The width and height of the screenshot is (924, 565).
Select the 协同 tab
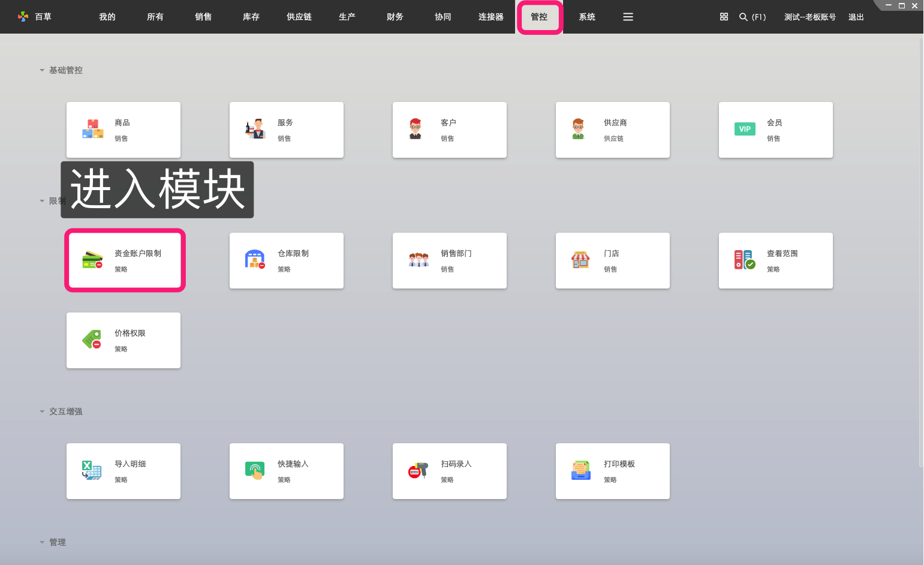443,17
